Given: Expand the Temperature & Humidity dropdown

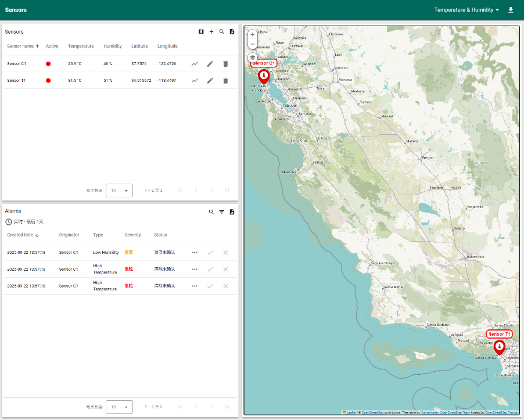Looking at the screenshot, I should pyautogui.click(x=466, y=10).
